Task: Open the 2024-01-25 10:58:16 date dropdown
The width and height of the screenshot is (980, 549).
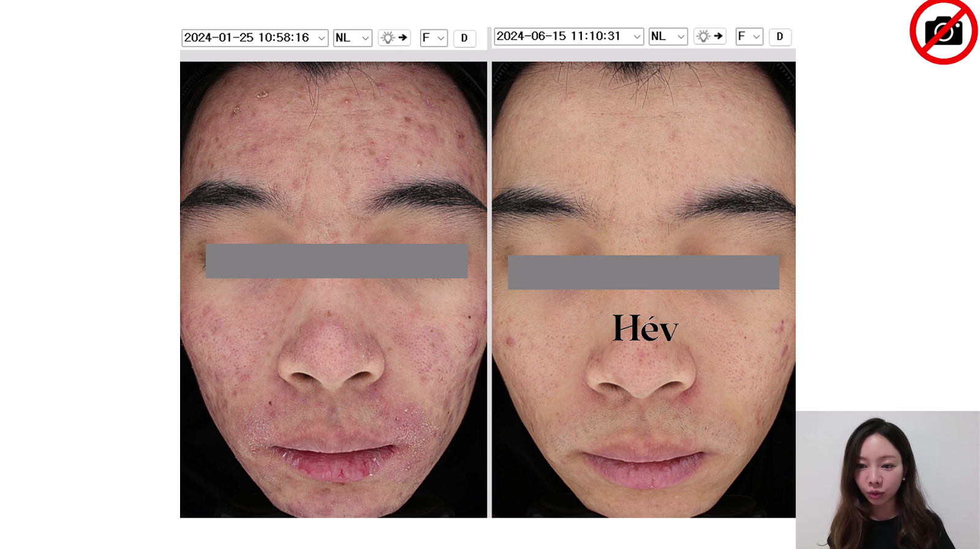Action: click(x=255, y=38)
